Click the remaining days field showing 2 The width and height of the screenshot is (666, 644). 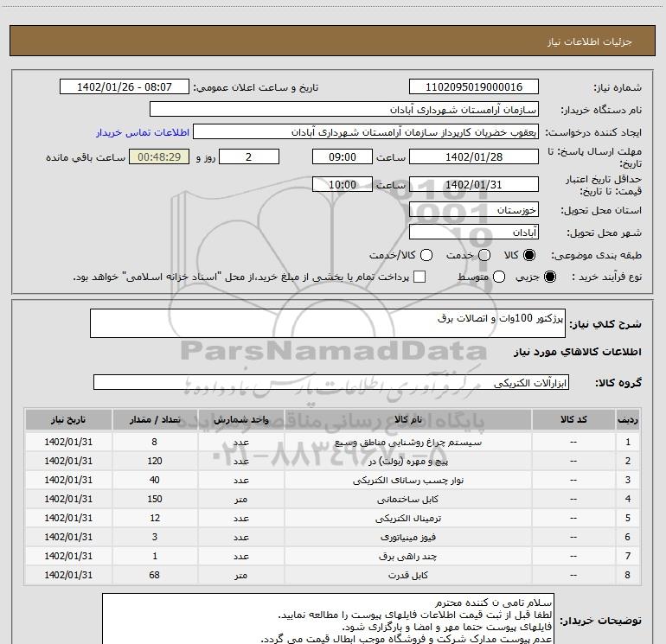pyautogui.click(x=249, y=156)
